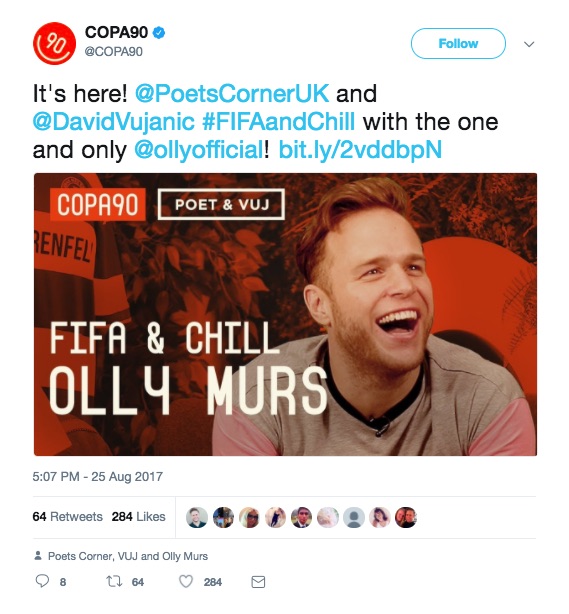Open the tweet options chevron menu
Viewport: 569px width, 614px height.
pos(529,44)
